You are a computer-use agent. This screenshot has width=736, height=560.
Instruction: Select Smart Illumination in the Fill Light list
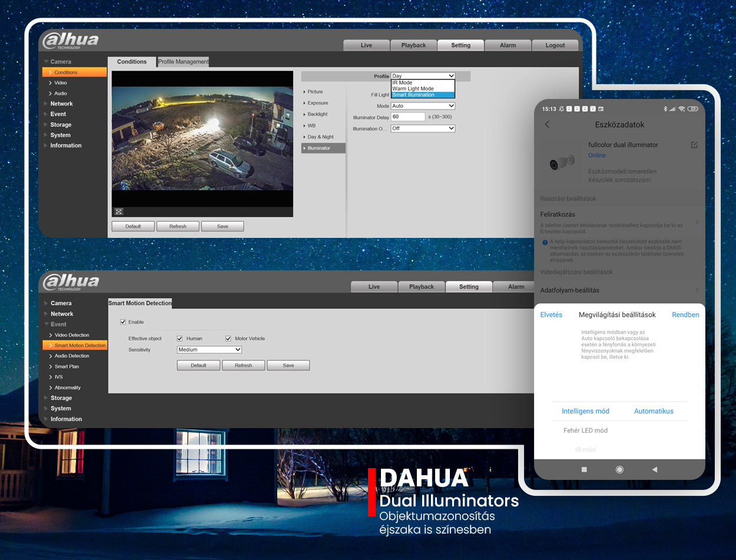click(423, 95)
